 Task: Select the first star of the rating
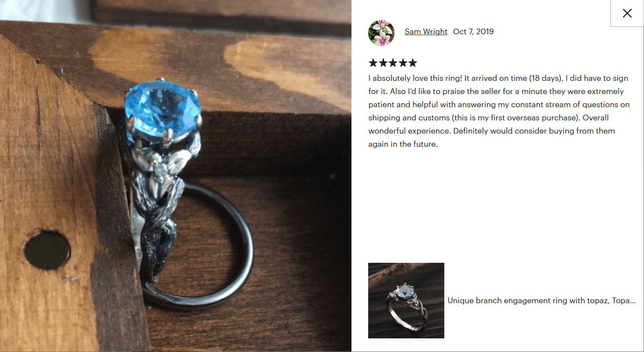click(x=373, y=63)
